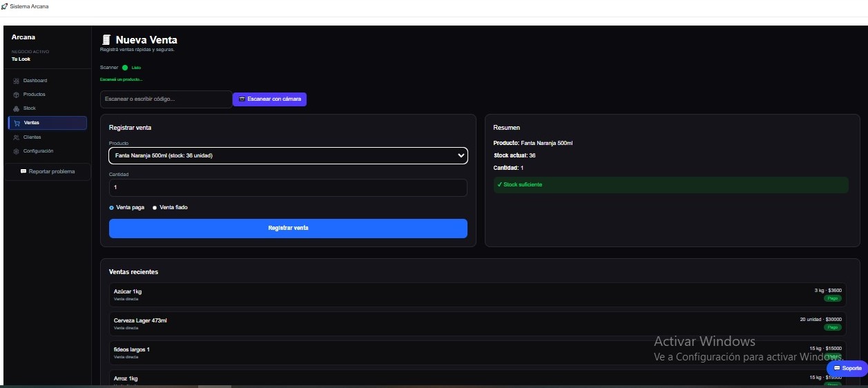This screenshot has width=868, height=388.
Task: Click Reportar problema in the sidebar
Action: tap(48, 171)
